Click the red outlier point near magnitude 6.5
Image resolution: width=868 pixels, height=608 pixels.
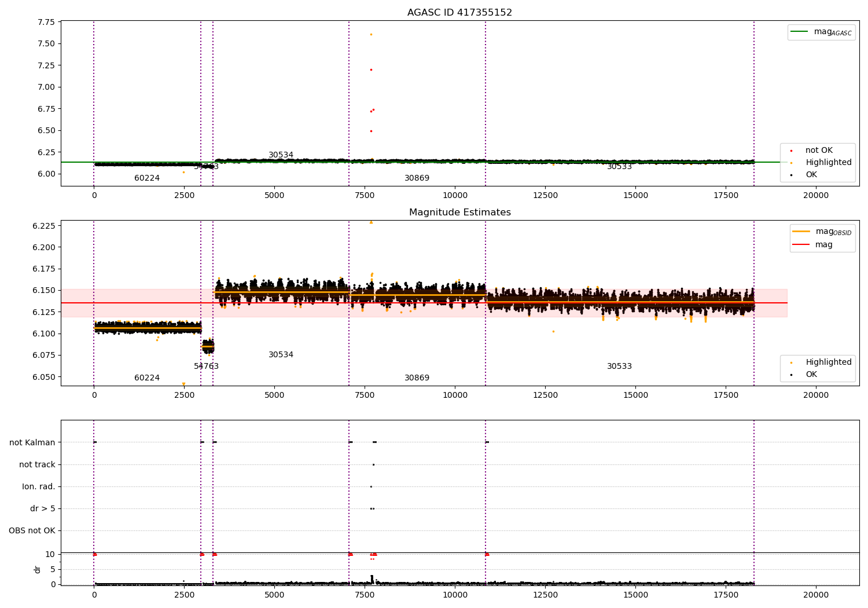[371, 131]
